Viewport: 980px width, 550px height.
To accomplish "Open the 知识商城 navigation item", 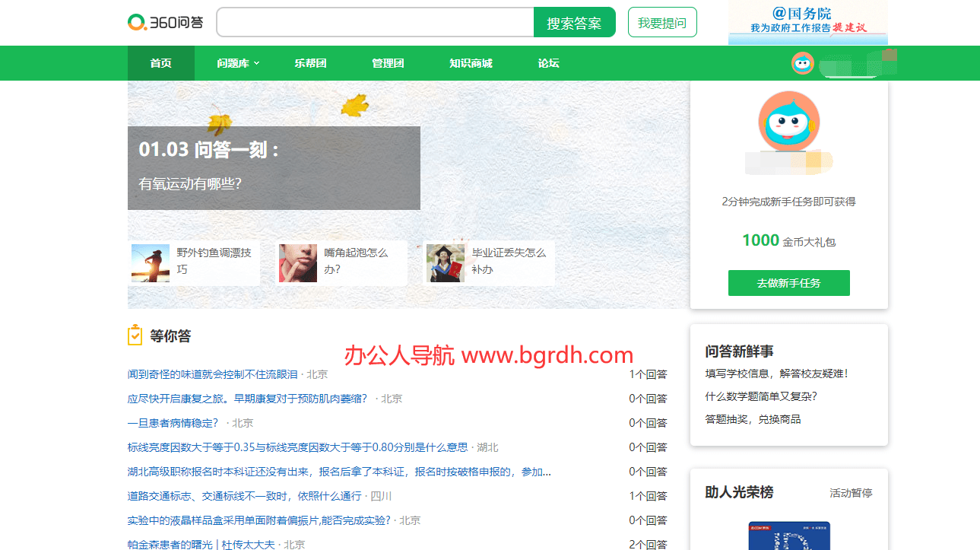I will 471,63.
